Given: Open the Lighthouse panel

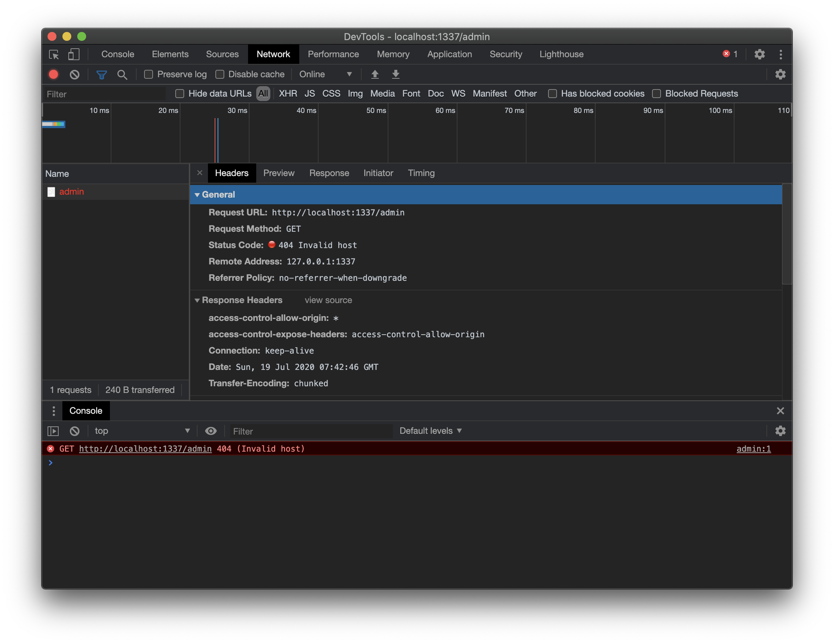Looking at the screenshot, I should [561, 54].
